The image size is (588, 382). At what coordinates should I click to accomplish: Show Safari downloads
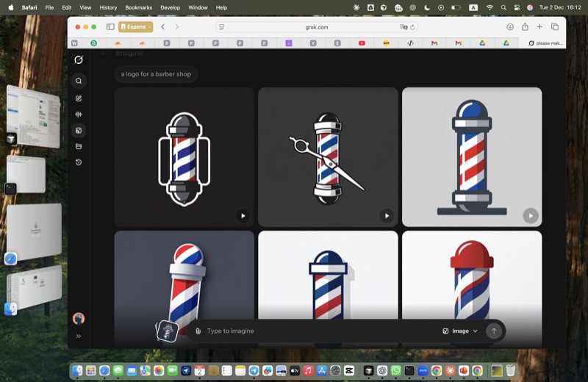(x=510, y=27)
